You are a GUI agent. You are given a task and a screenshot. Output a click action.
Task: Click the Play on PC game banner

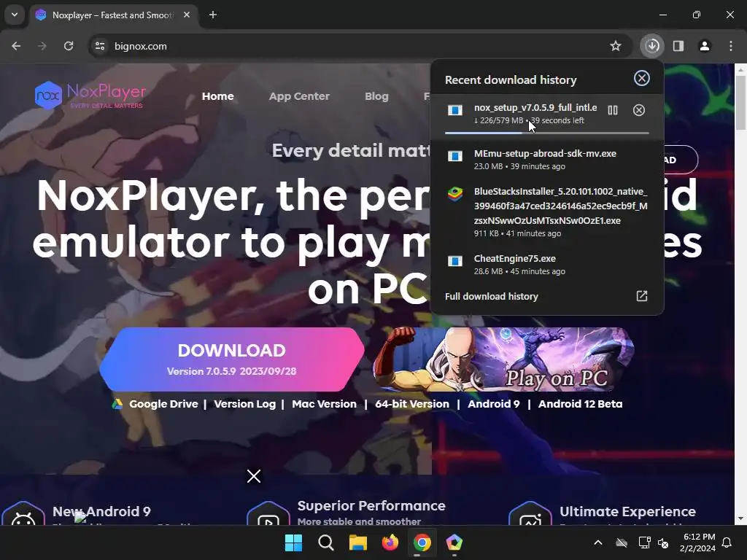504,359
